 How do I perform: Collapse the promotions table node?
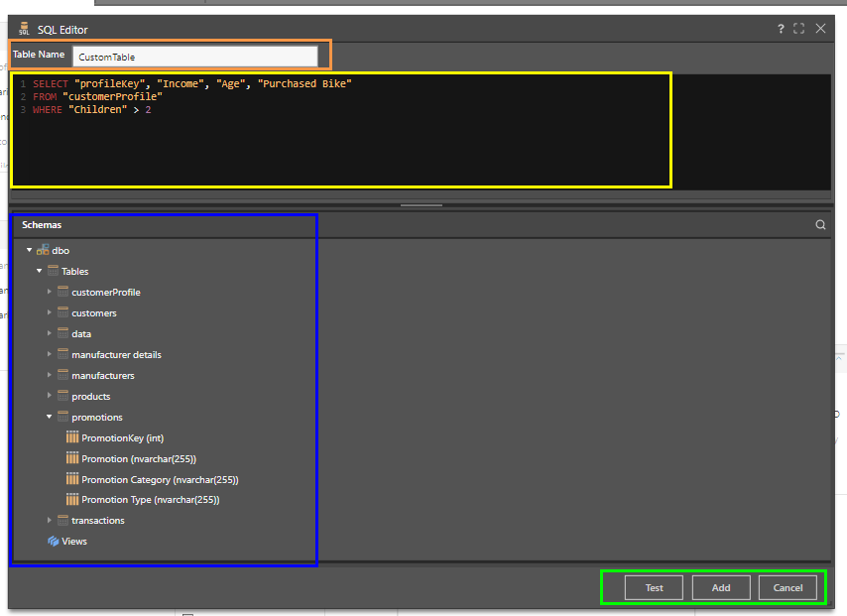pos(50,417)
